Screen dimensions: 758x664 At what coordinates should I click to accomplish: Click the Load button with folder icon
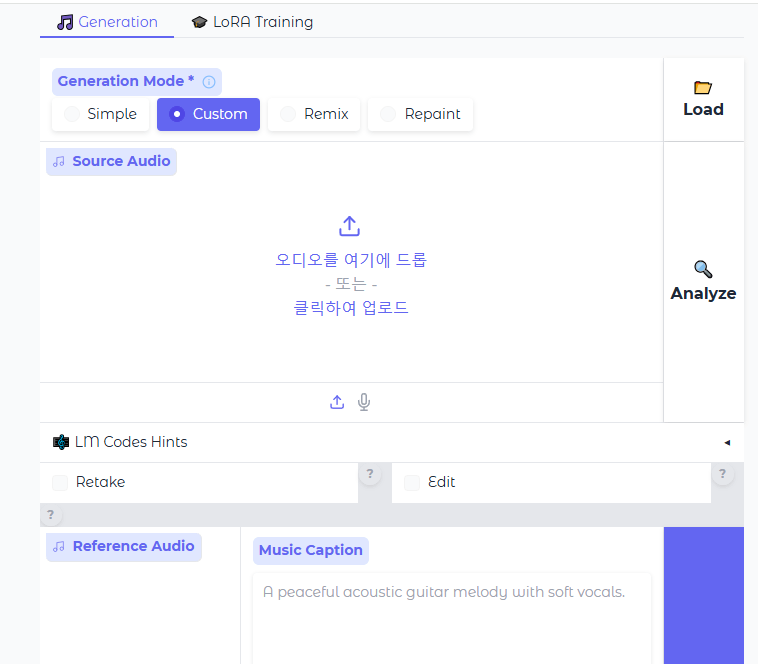click(703, 100)
